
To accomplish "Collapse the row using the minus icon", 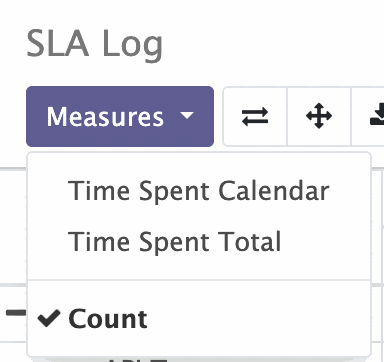I will [16, 312].
